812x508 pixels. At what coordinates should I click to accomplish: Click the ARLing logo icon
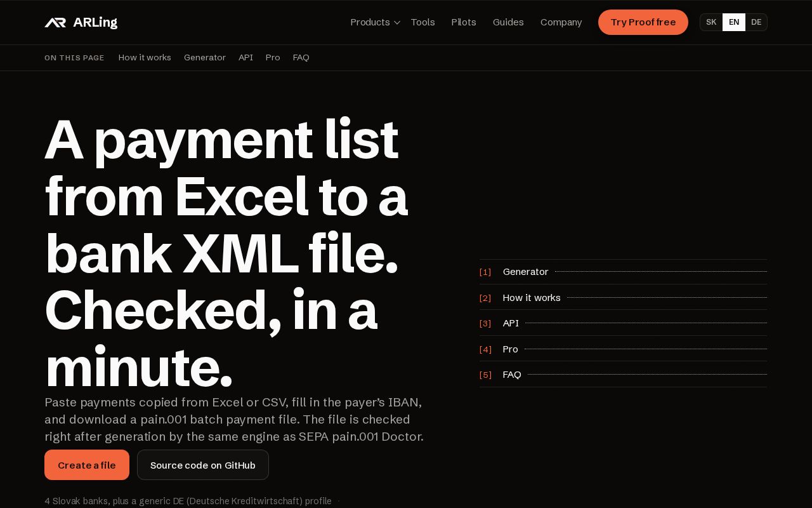(x=55, y=22)
